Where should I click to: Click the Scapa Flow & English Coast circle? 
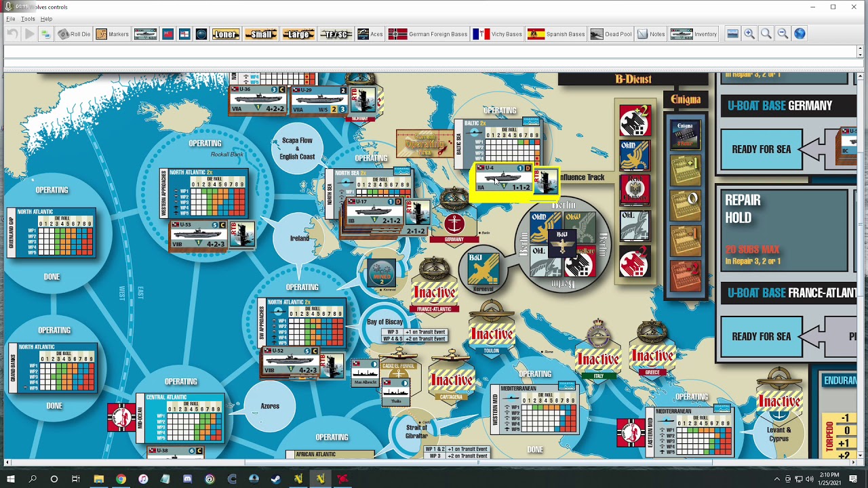point(297,148)
